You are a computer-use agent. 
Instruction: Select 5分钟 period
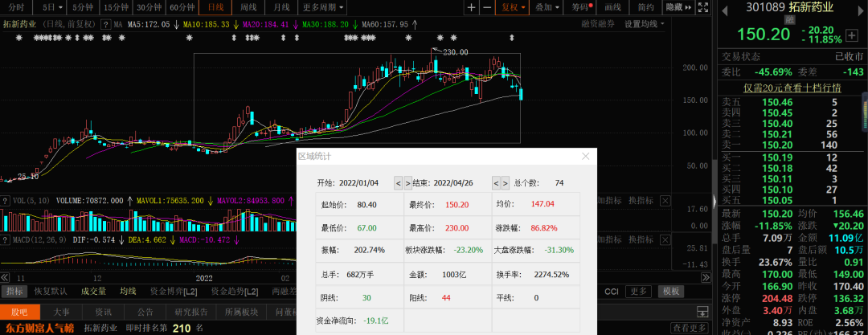pos(83,8)
